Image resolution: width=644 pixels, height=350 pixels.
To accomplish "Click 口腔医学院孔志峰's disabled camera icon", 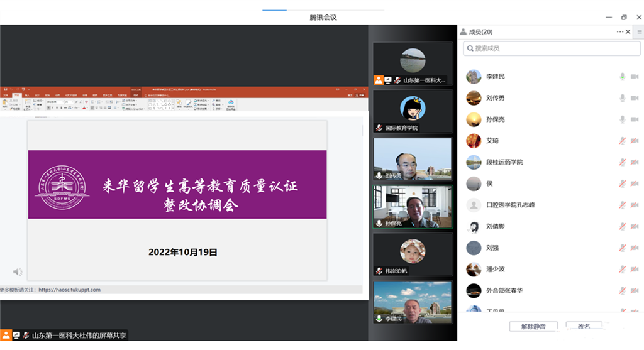I will tap(635, 205).
